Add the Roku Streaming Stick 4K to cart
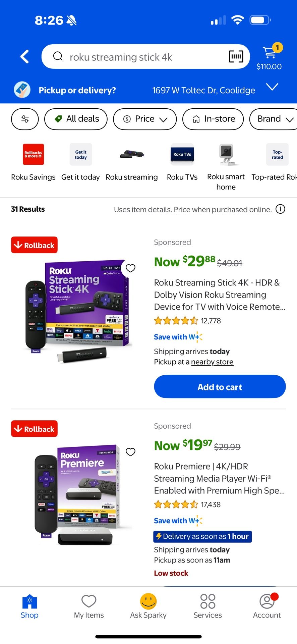Screen dimensions: 297x644 [220, 387]
